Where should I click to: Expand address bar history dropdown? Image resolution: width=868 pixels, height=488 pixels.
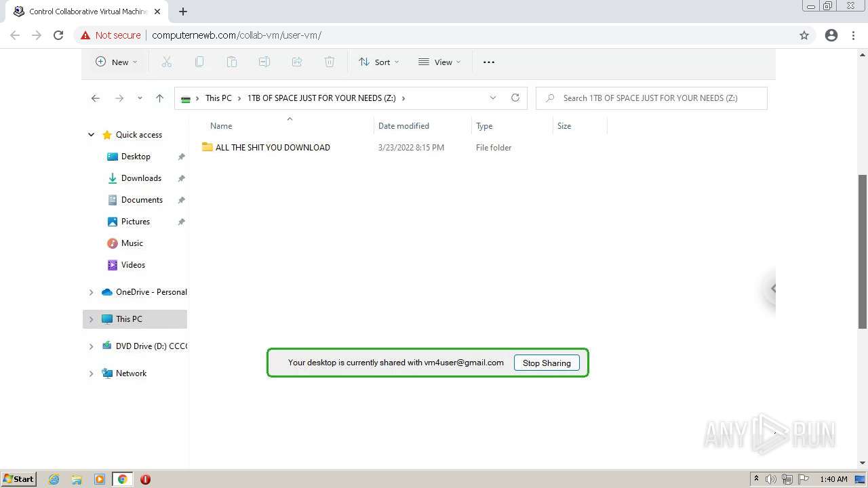pyautogui.click(x=493, y=98)
